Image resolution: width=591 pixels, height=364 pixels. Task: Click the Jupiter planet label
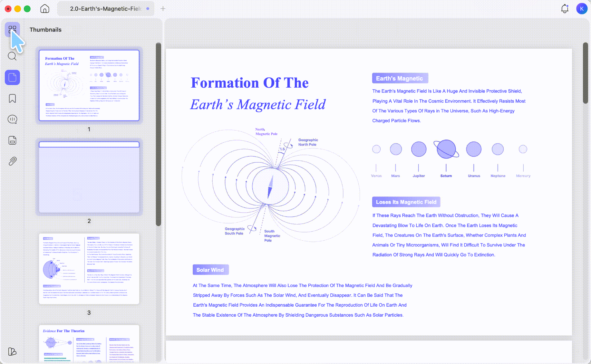tap(419, 176)
